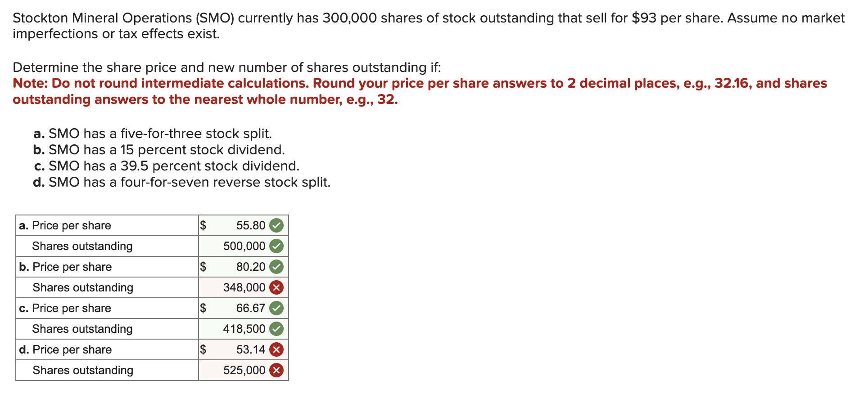
Task: Click the red X beside 525,000
Action: pyautogui.click(x=276, y=370)
